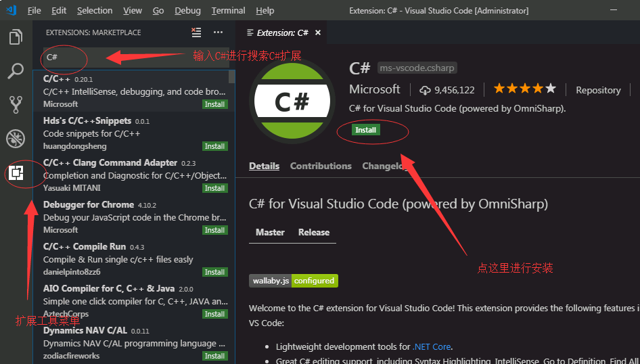Click the EXTENSIONS: MARKETPLACE panel title
Screen dimensions: 640x364
click(x=93, y=32)
